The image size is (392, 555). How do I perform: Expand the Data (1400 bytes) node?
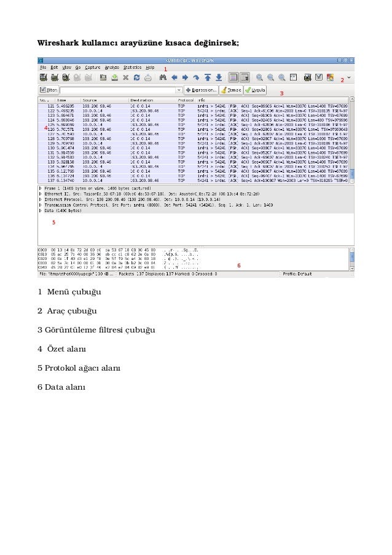41,210
